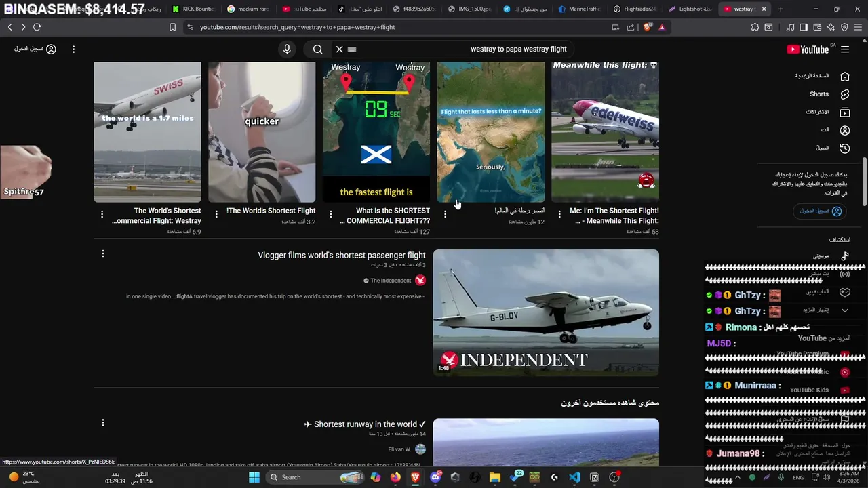Open the Home (الصفحة الرئيسية) sidebar item

point(823,76)
